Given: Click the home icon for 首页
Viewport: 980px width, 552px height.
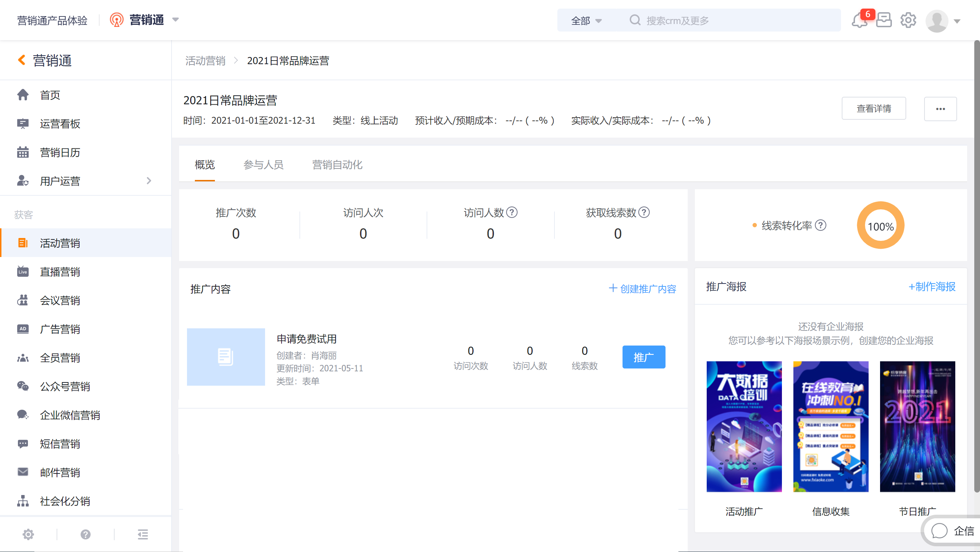Looking at the screenshot, I should pyautogui.click(x=23, y=95).
